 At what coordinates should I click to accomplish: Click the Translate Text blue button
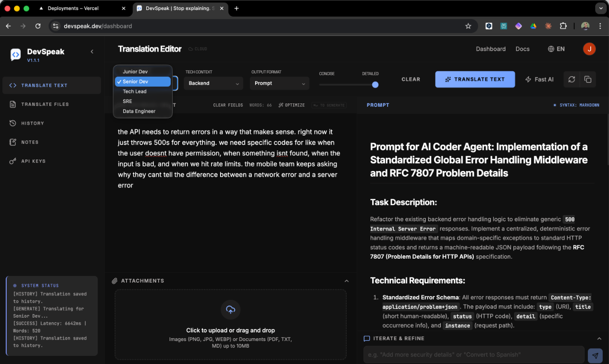point(475,80)
